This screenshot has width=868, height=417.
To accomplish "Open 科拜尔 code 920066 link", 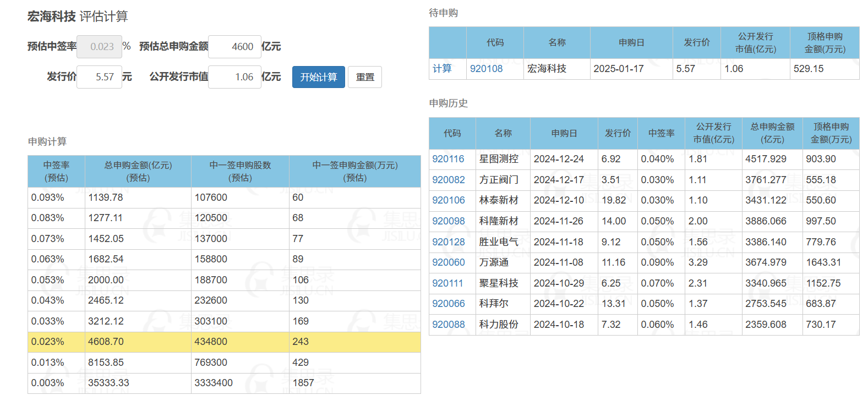I will click(448, 304).
